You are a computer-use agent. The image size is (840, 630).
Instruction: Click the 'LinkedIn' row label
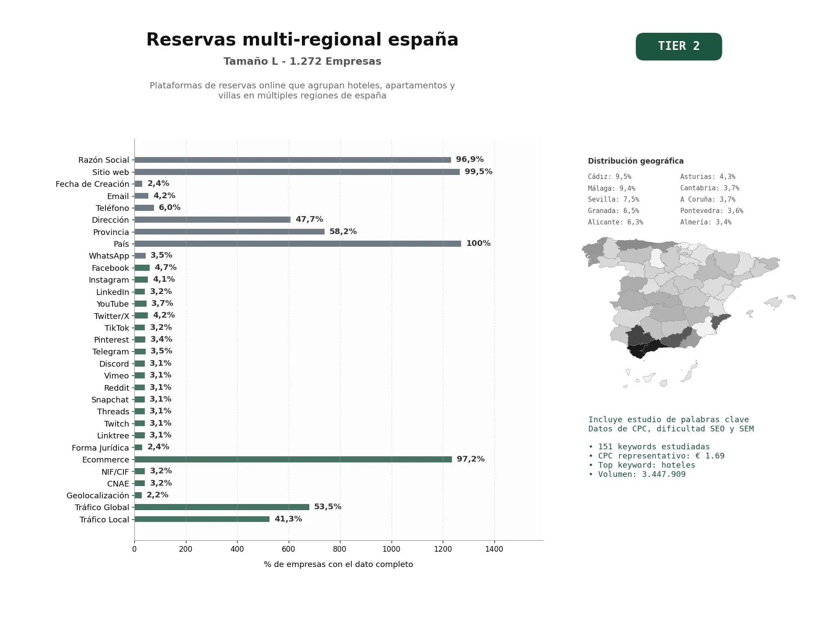[113, 292]
